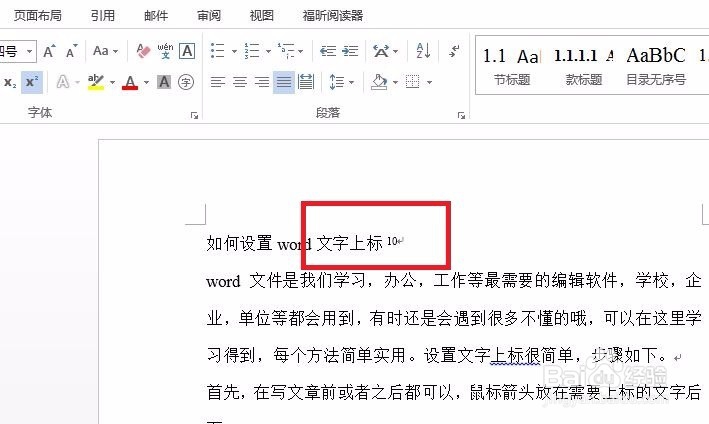Click the grow font icon
The height and width of the screenshot is (424, 709).
49,51
